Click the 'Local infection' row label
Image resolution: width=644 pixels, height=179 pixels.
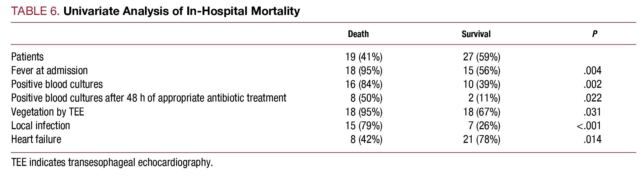point(40,125)
